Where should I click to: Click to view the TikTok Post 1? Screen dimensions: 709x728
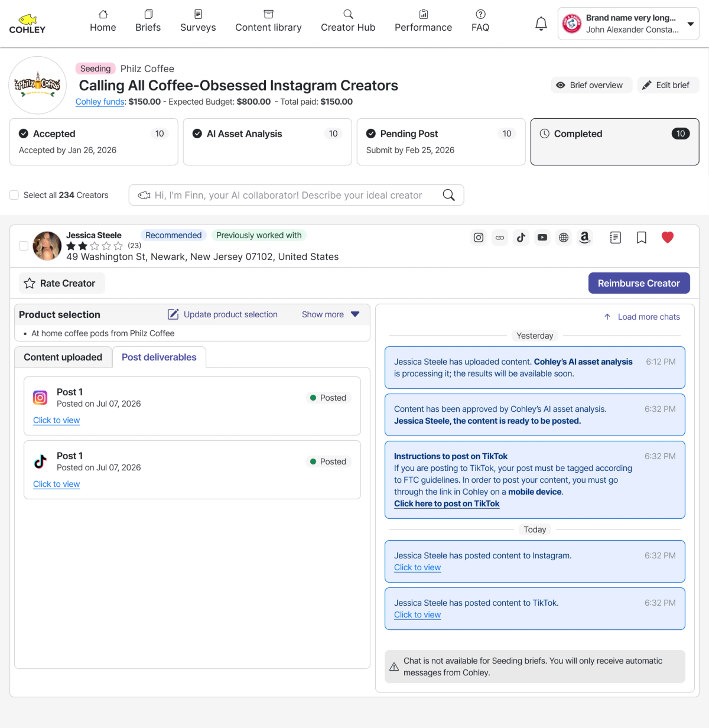(57, 484)
